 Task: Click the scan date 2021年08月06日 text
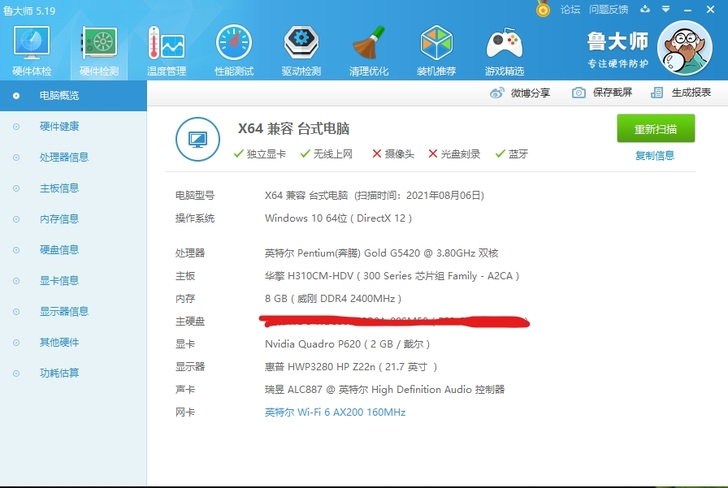click(x=444, y=195)
